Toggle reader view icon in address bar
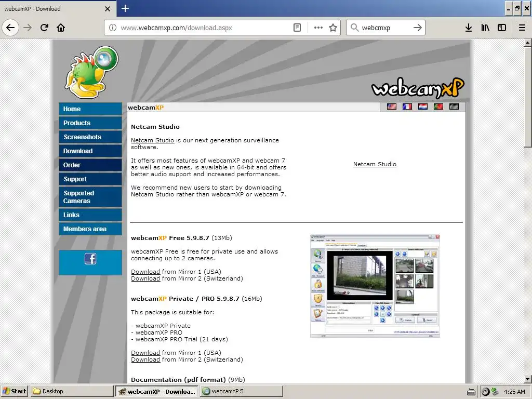Screen dimensions: 532x399 [297, 28]
